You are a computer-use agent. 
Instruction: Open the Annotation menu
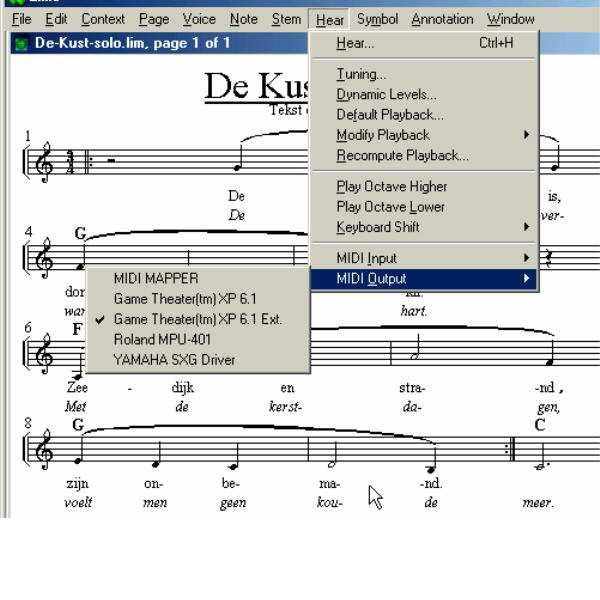tap(442, 19)
